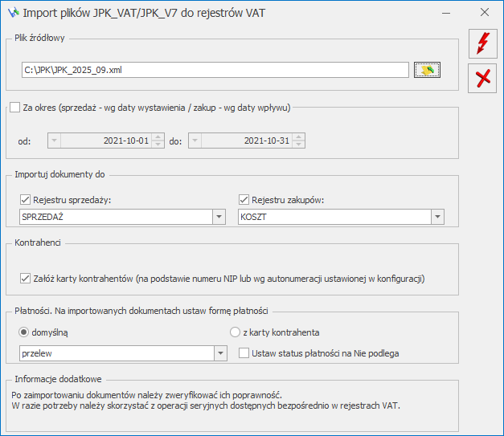Screen dimensions: 504x436
Task: Open the SPRZEDAŻ register dropdown arrow
Action: (x=219, y=217)
